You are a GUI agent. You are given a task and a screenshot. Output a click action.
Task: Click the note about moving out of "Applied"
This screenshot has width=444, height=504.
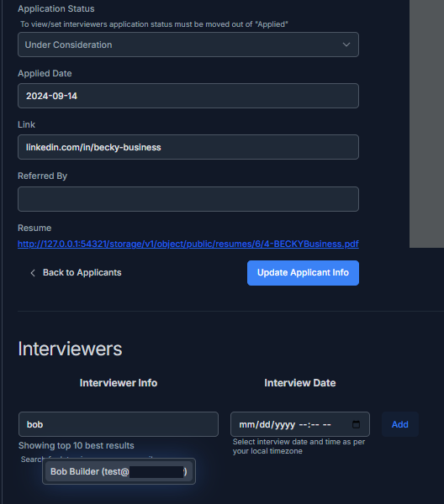pyautogui.click(x=154, y=24)
